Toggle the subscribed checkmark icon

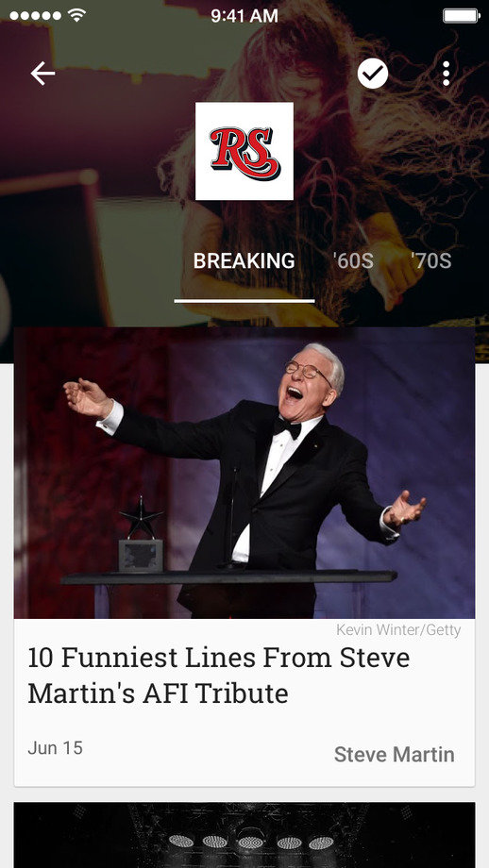click(373, 74)
